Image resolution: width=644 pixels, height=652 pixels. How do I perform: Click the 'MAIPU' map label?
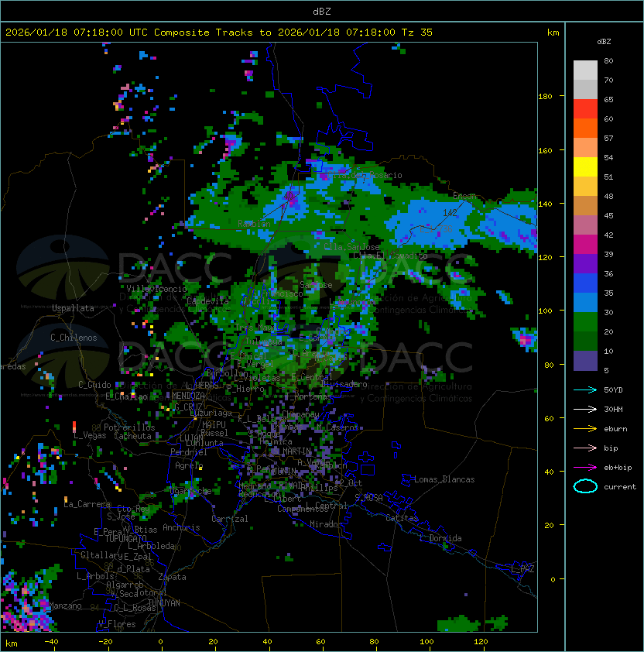click(214, 425)
